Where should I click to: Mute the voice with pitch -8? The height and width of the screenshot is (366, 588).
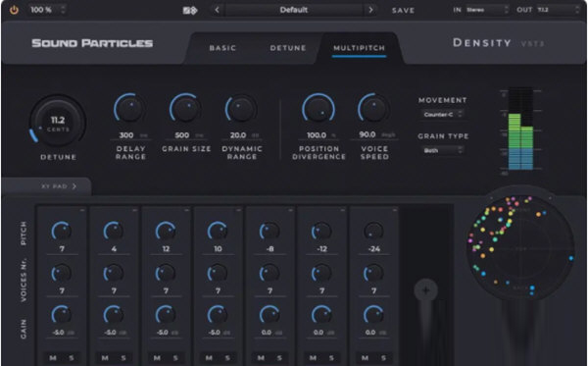[x=261, y=358]
